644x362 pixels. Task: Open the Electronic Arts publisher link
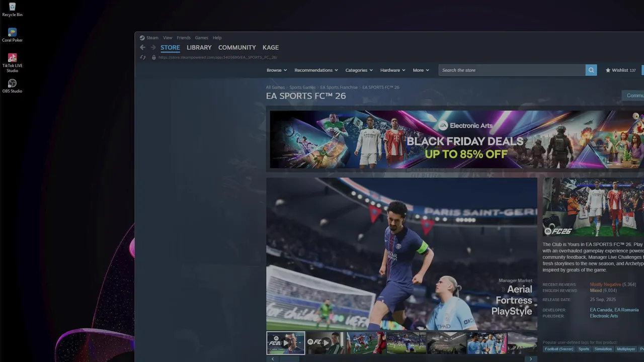tap(604, 316)
